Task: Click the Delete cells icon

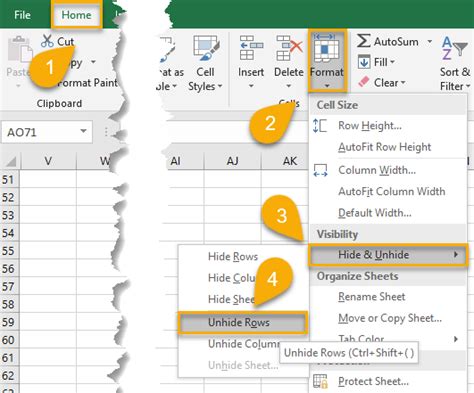Action: tap(289, 48)
